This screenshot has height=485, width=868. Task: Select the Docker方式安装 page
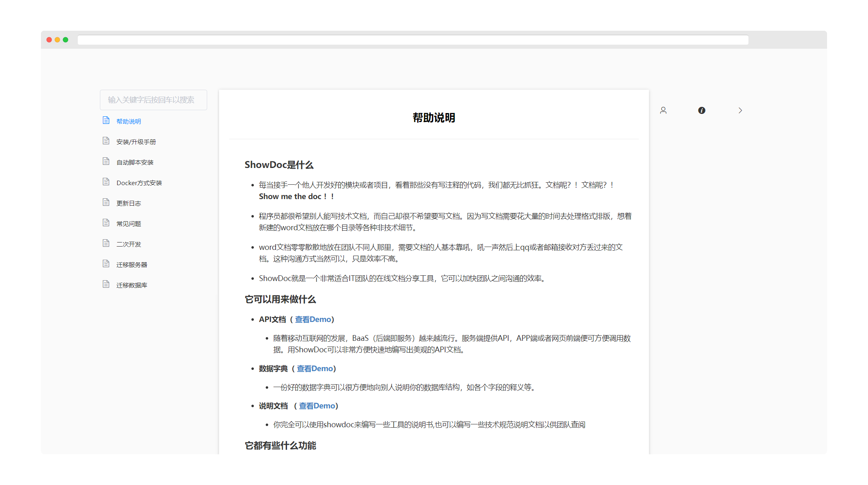139,183
